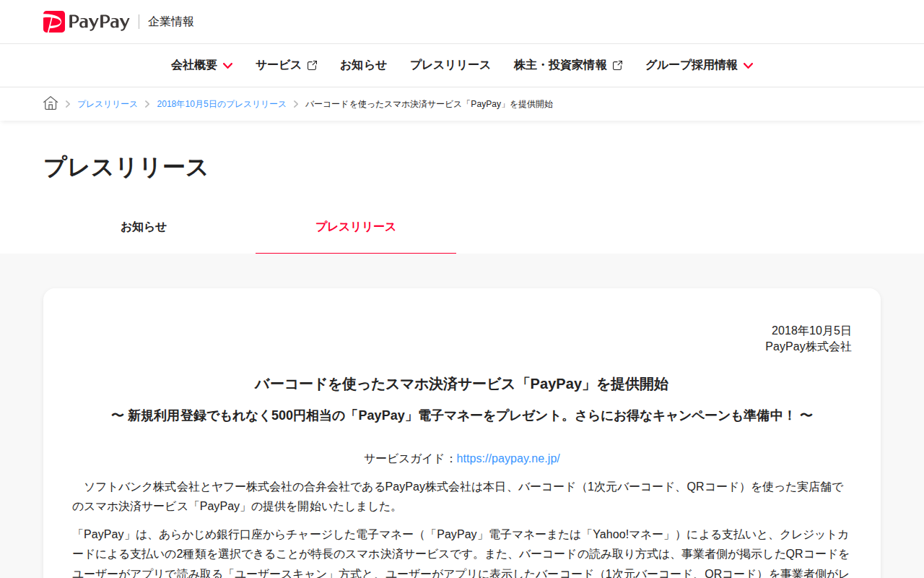Click 2018年10月5日のプレスリリース breadcrumb link
The height and width of the screenshot is (578, 924).
[222, 104]
